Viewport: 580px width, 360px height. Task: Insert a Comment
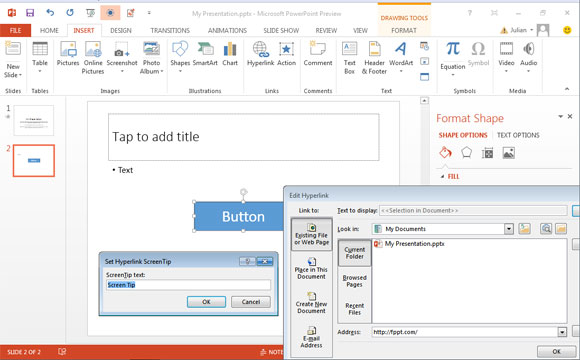point(318,54)
